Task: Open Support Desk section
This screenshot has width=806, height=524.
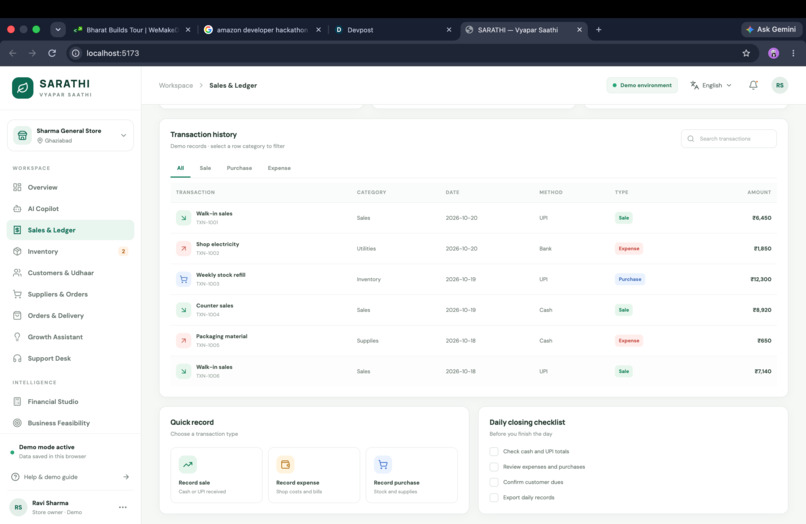Action: click(x=70, y=358)
